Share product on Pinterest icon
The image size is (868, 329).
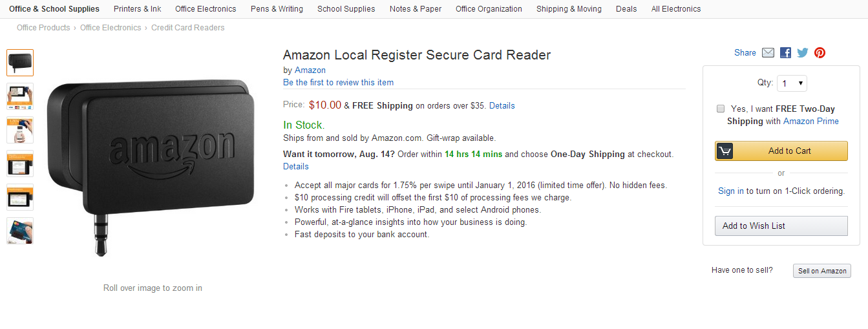820,53
